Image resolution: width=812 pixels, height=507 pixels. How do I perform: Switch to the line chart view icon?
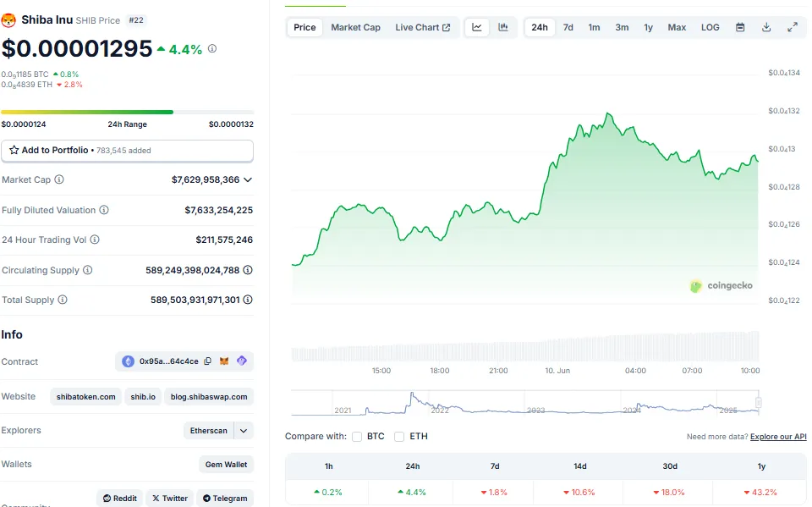click(477, 27)
